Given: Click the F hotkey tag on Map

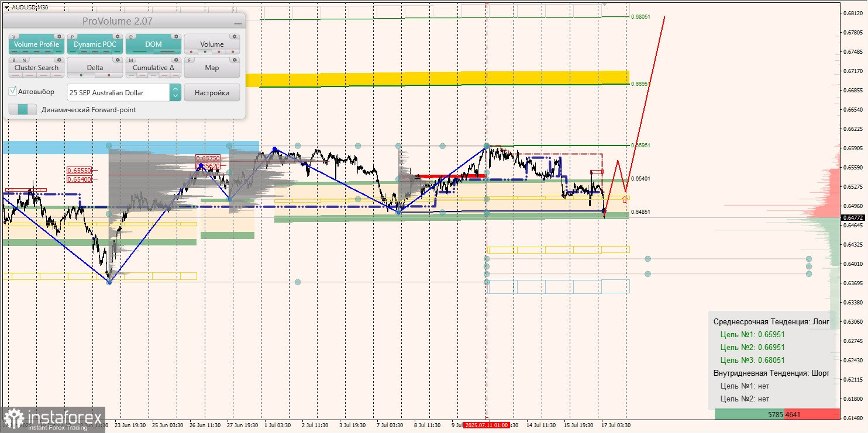Looking at the screenshot, I should click(189, 60).
